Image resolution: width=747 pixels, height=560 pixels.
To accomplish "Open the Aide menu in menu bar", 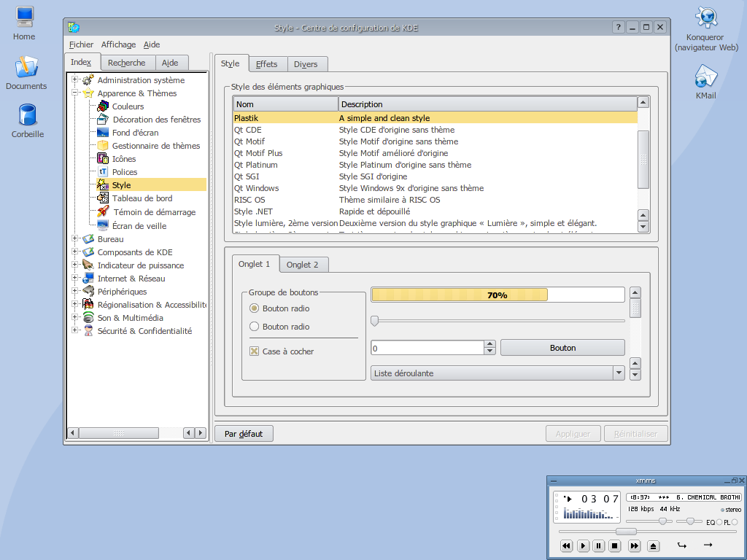I will click(x=152, y=44).
